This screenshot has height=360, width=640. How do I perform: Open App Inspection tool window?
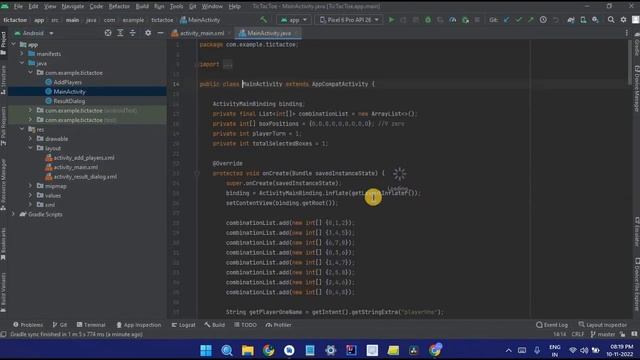pos(138,325)
